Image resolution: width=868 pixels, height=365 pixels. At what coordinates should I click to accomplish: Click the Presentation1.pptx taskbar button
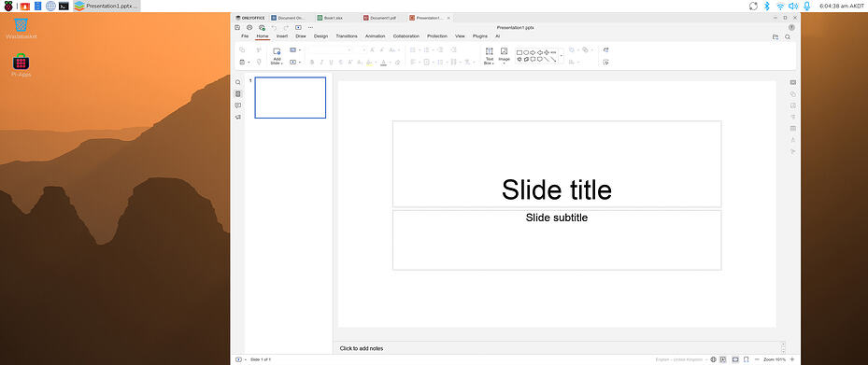[x=107, y=6]
